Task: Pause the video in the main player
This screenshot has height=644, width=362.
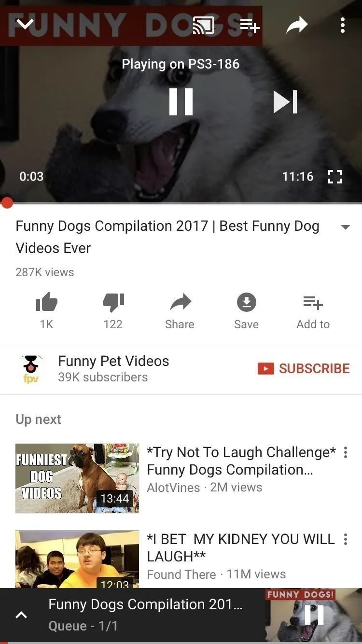Action: pos(181,102)
